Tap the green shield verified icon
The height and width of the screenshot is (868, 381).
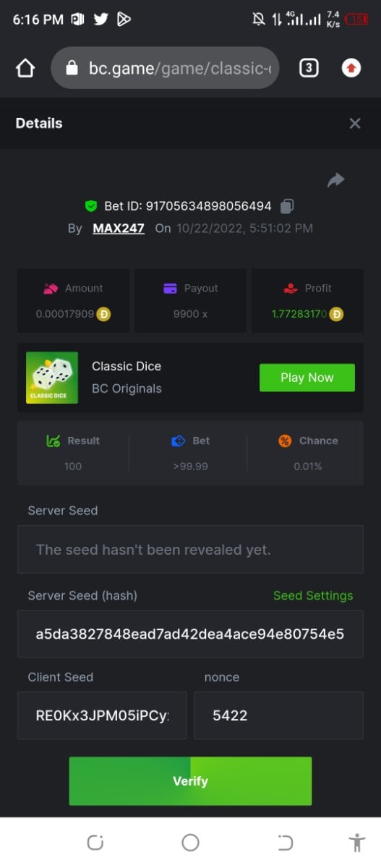[91, 206]
